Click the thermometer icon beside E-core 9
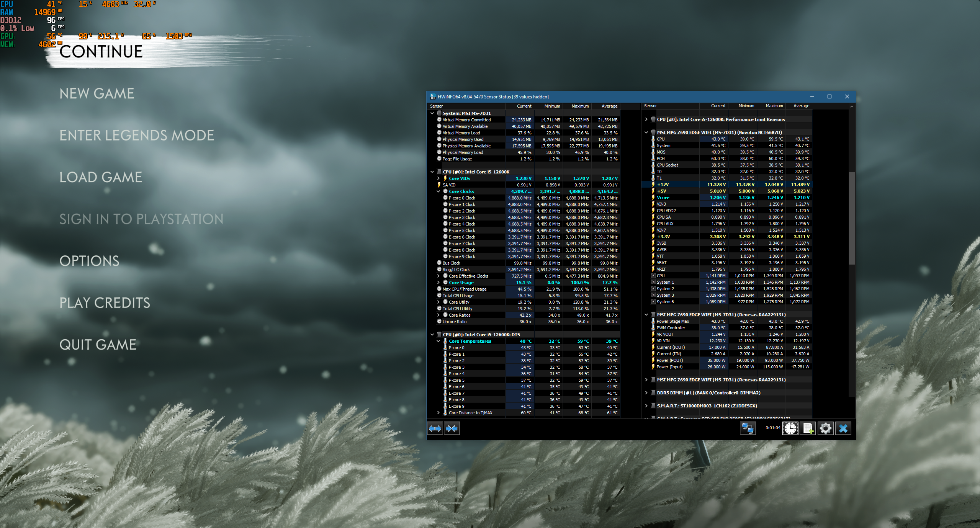 445,406
